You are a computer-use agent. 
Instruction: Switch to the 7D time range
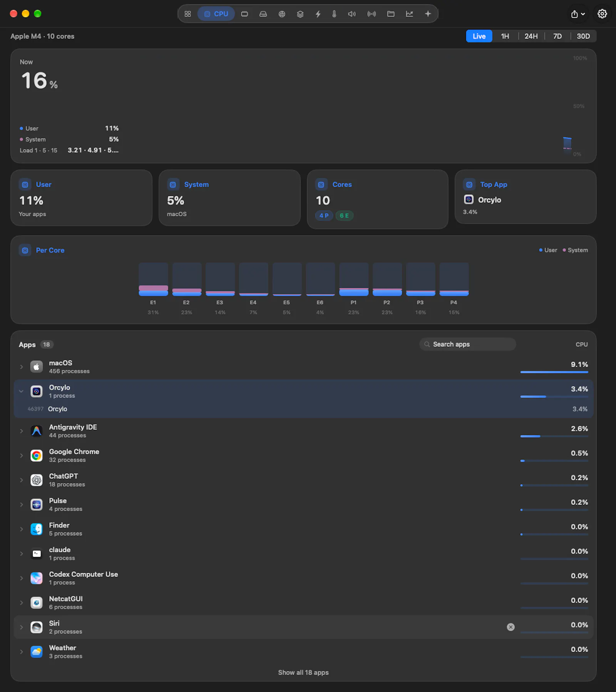557,36
